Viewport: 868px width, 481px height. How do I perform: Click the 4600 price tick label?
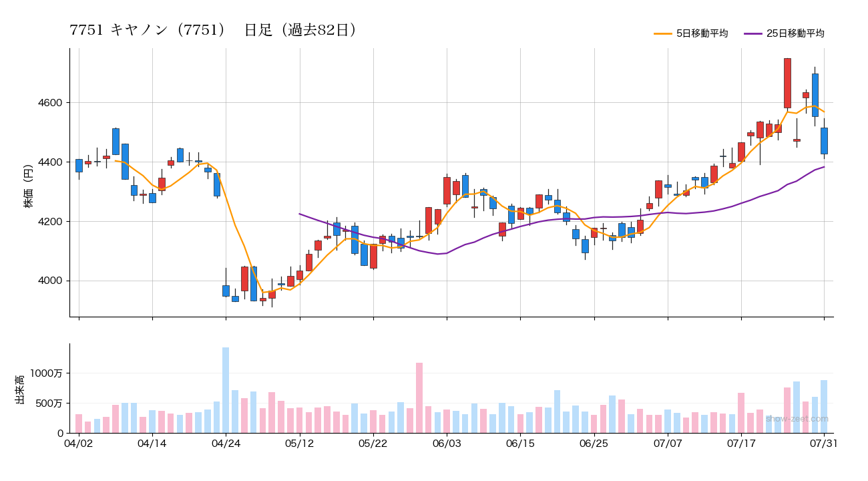tap(49, 103)
